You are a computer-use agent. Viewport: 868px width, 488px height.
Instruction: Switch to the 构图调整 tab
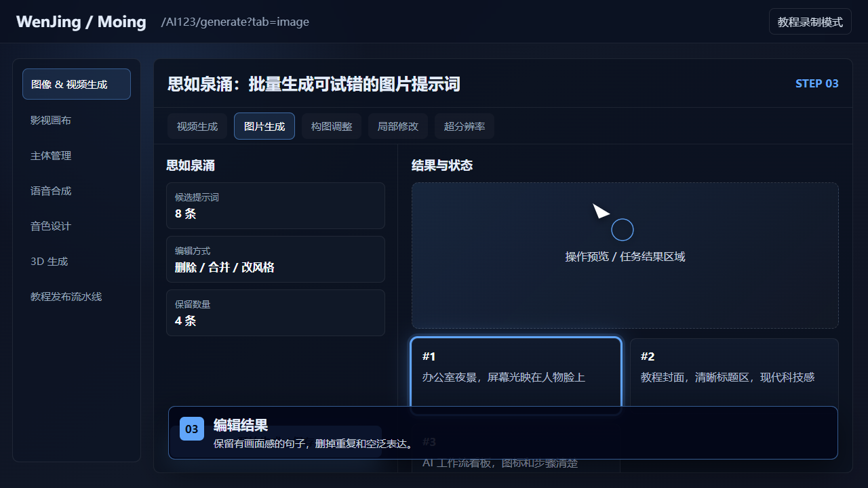(x=332, y=126)
